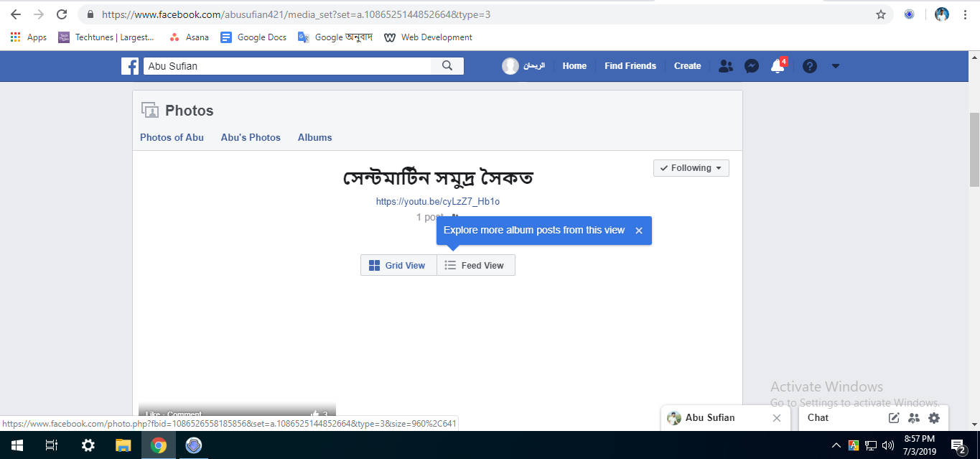Click the Chrome taskbar icon
The image size is (980, 459).
(159, 445)
